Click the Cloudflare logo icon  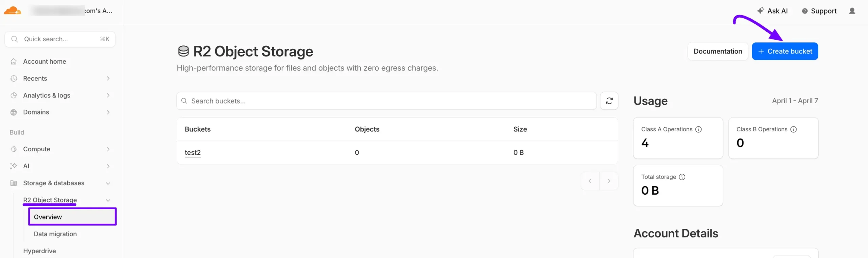13,11
